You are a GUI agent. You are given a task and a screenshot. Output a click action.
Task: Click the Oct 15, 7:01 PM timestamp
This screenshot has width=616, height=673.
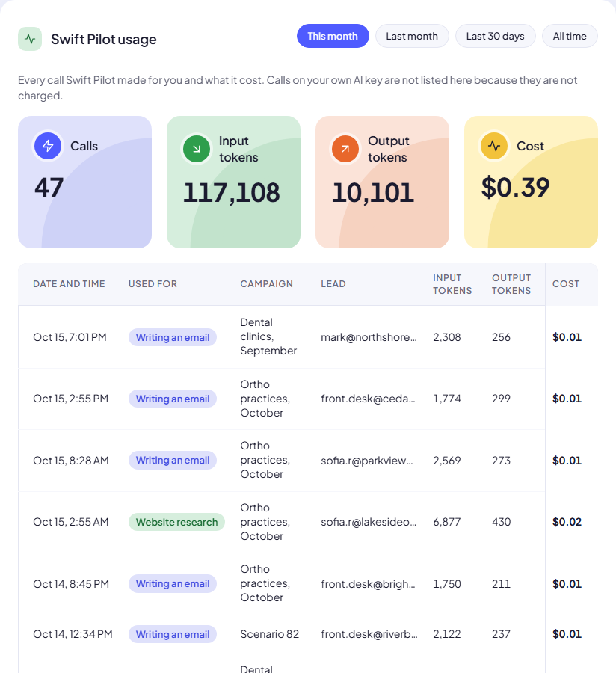[70, 337]
